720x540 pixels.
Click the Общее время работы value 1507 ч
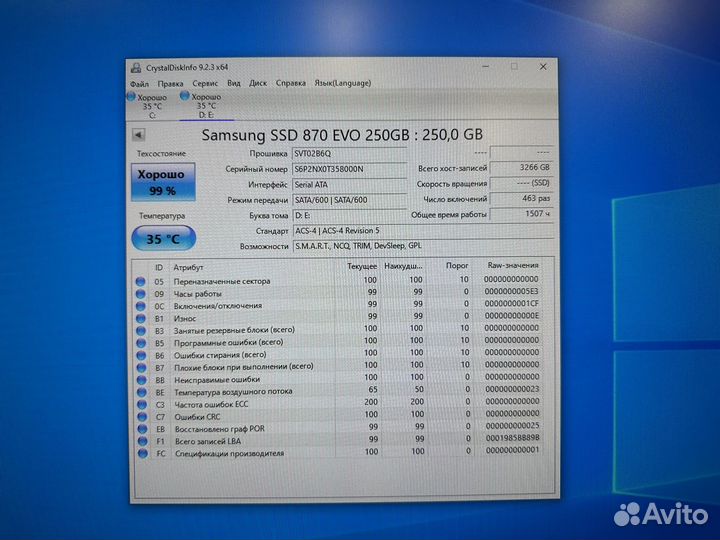click(521, 214)
